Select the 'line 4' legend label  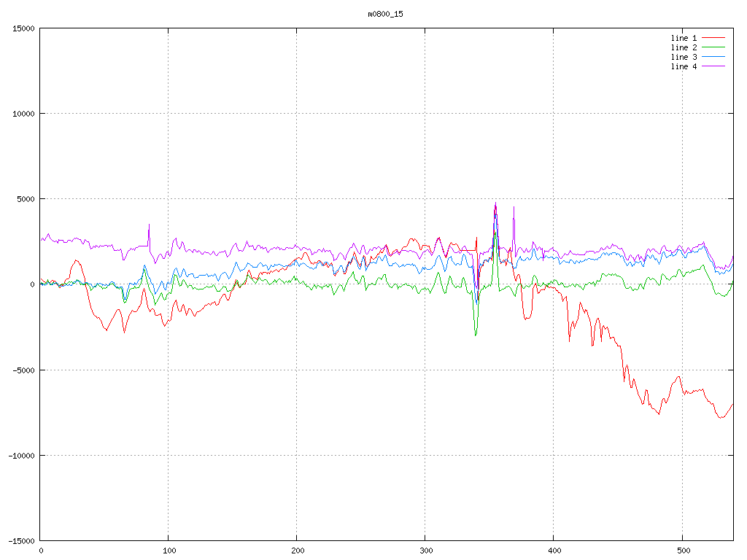tap(684, 66)
